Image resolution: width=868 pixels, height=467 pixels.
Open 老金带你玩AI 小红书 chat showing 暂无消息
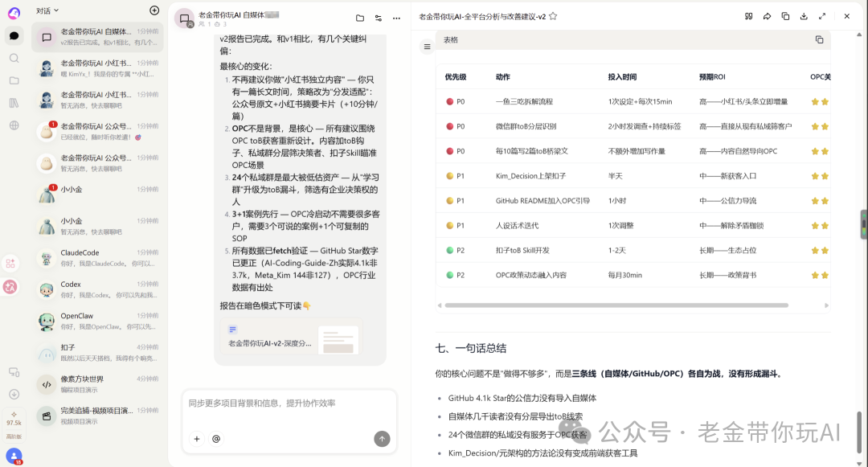(97, 100)
